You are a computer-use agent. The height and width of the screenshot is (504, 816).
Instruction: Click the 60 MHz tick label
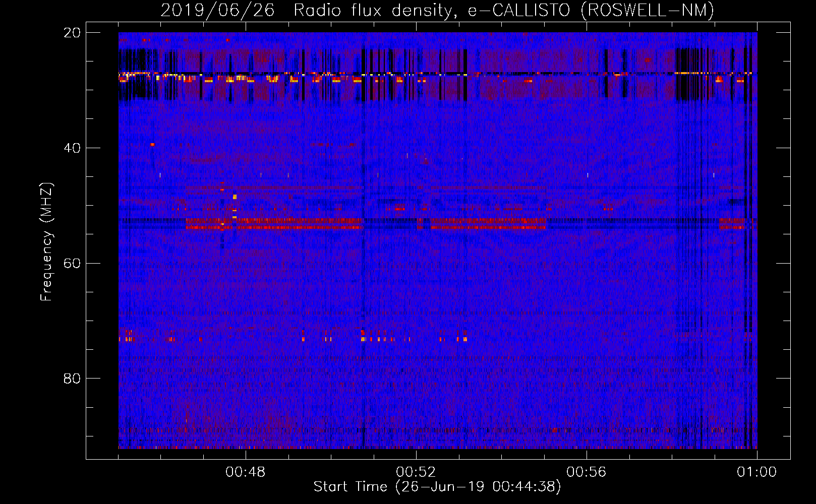point(72,264)
